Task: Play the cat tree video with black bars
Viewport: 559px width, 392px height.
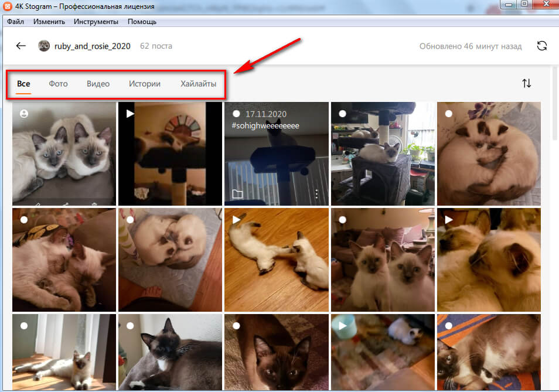Action: coord(170,154)
